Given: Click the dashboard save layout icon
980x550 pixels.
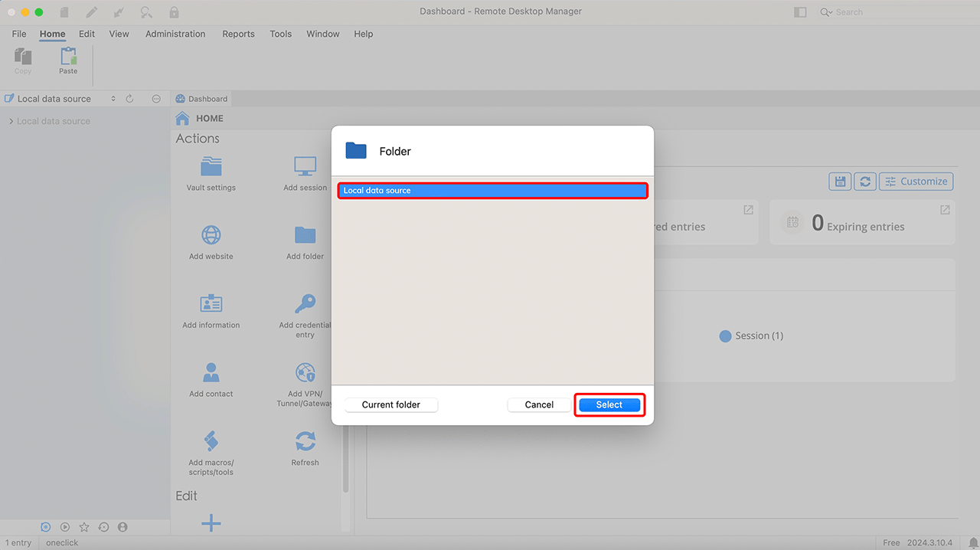Looking at the screenshot, I should point(840,182).
